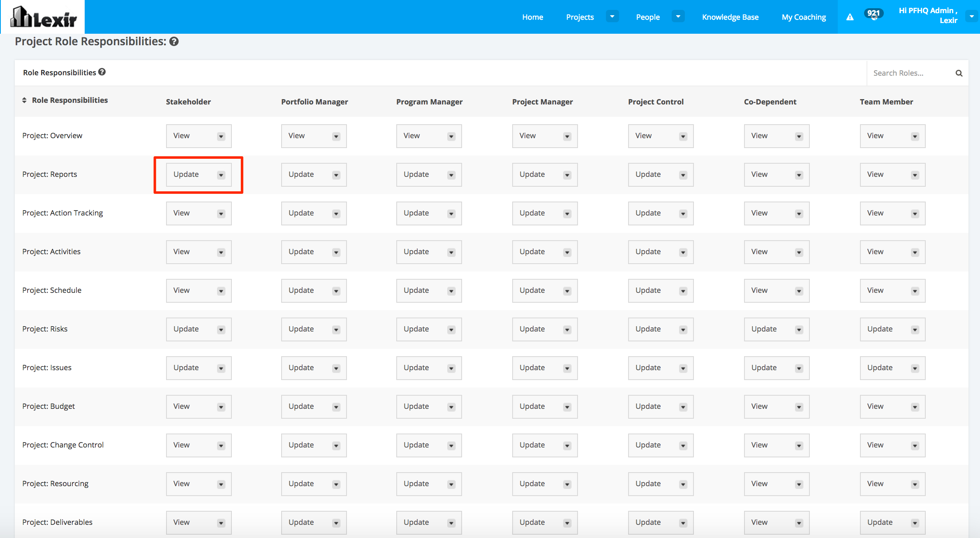Open the Knowledge Base menu

[730, 17]
